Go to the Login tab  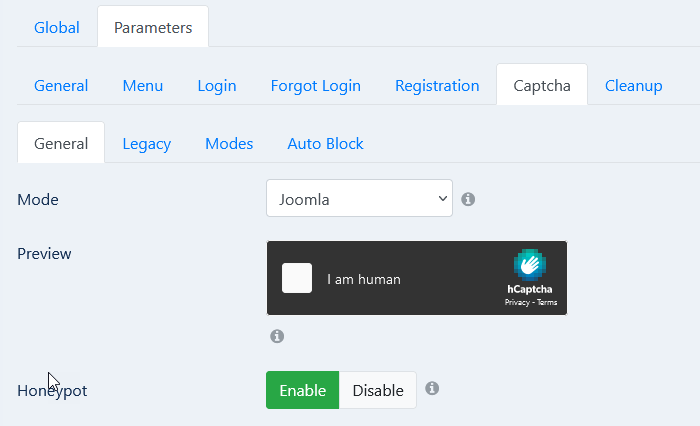click(217, 85)
